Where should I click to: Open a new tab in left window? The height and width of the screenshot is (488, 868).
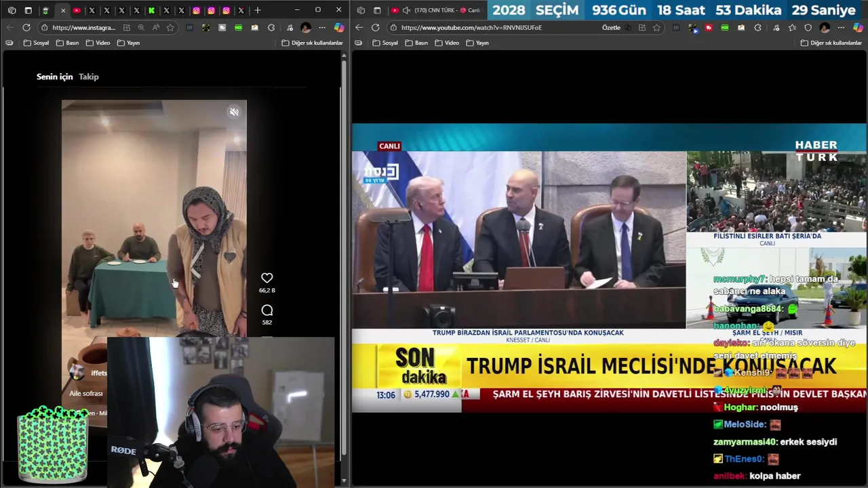click(257, 10)
